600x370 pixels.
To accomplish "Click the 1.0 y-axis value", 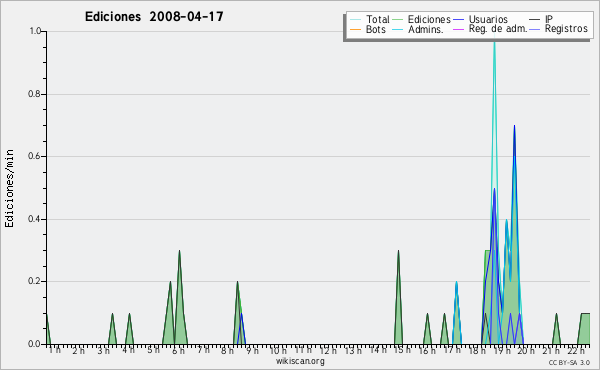I will [35, 31].
